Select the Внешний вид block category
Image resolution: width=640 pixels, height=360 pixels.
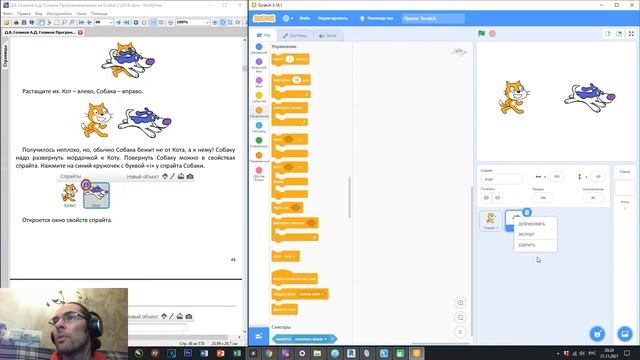[x=259, y=65]
